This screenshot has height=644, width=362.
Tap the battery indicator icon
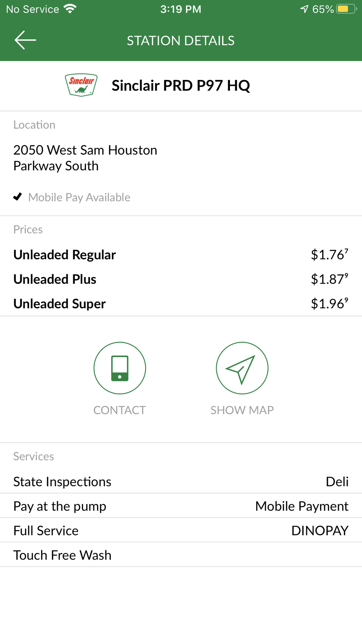click(x=347, y=9)
